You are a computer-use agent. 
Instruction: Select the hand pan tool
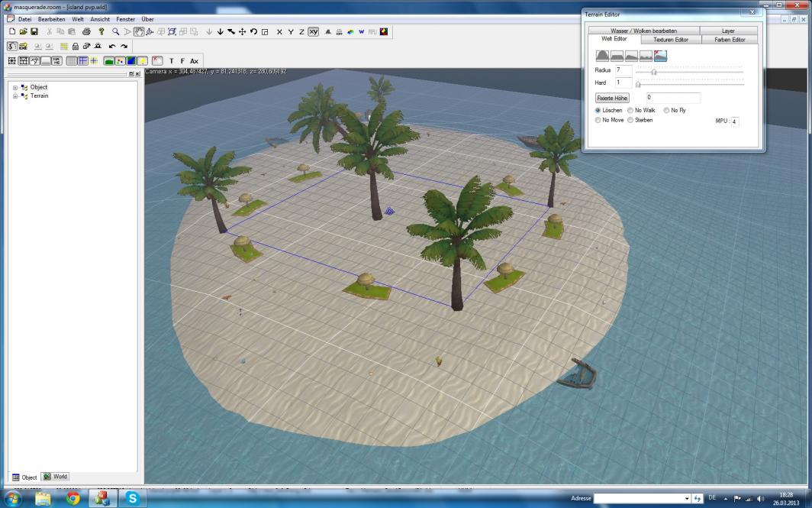pos(138,32)
